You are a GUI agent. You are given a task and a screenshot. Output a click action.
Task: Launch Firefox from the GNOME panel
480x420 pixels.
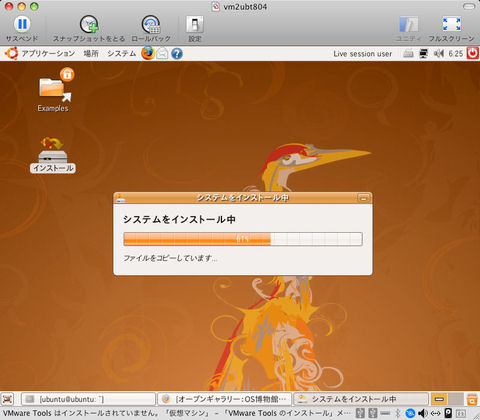148,53
